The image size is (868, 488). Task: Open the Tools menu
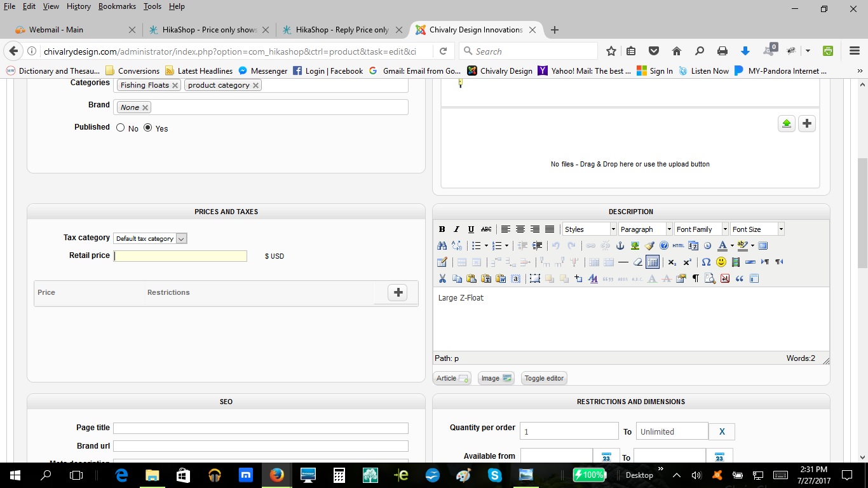pyautogui.click(x=153, y=6)
